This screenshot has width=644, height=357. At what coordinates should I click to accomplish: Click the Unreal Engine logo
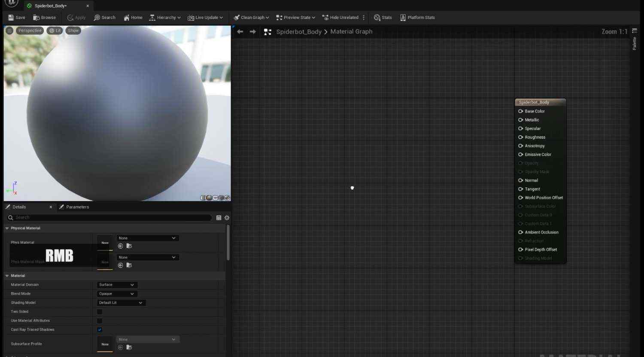[12, 3]
